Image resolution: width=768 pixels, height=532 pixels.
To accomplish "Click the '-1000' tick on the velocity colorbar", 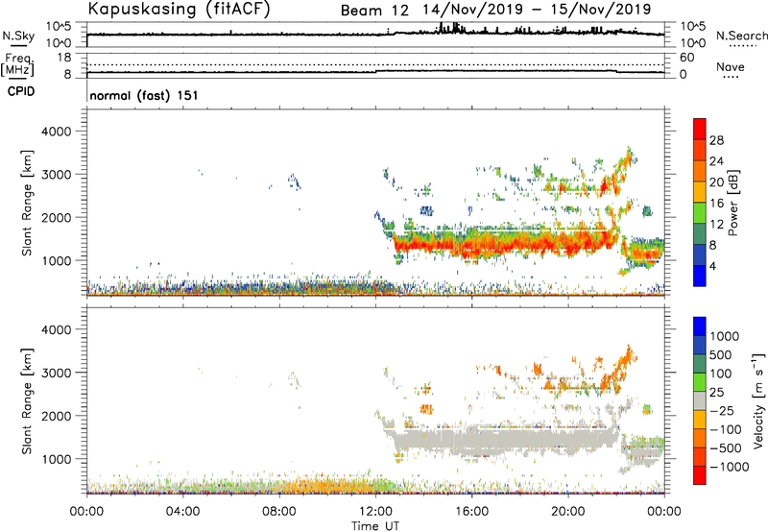I will (729, 467).
